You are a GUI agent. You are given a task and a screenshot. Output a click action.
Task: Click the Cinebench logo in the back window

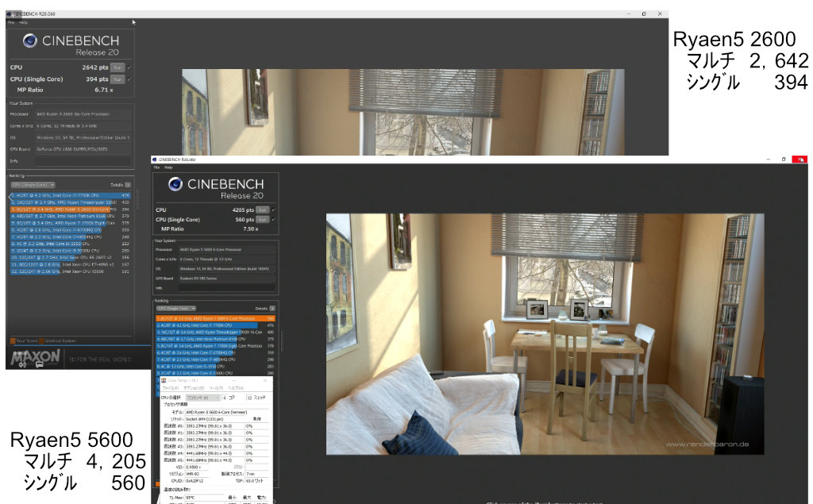pyautogui.click(x=30, y=41)
